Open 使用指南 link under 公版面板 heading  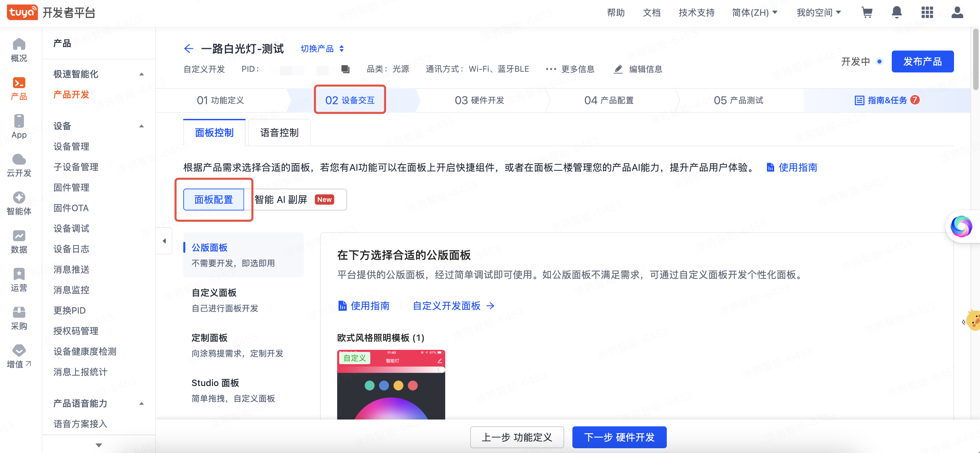364,306
